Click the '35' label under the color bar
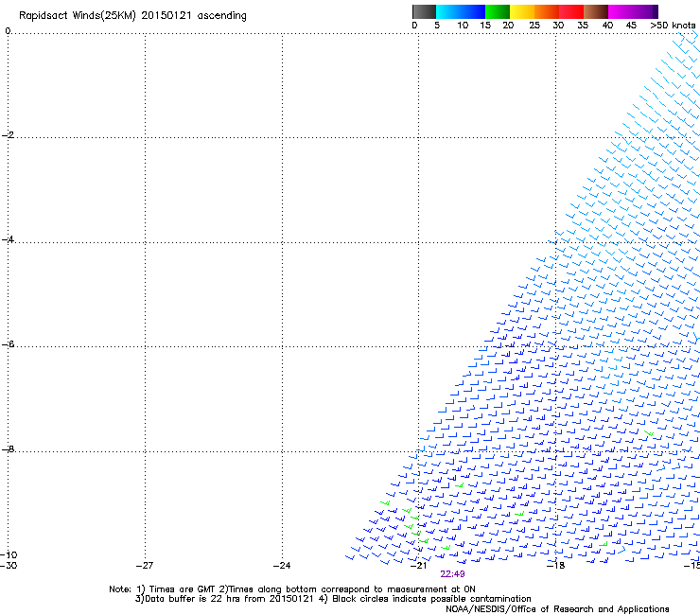Image resolution: width=700 pixels, height=615 pixels. pos(583,26)
